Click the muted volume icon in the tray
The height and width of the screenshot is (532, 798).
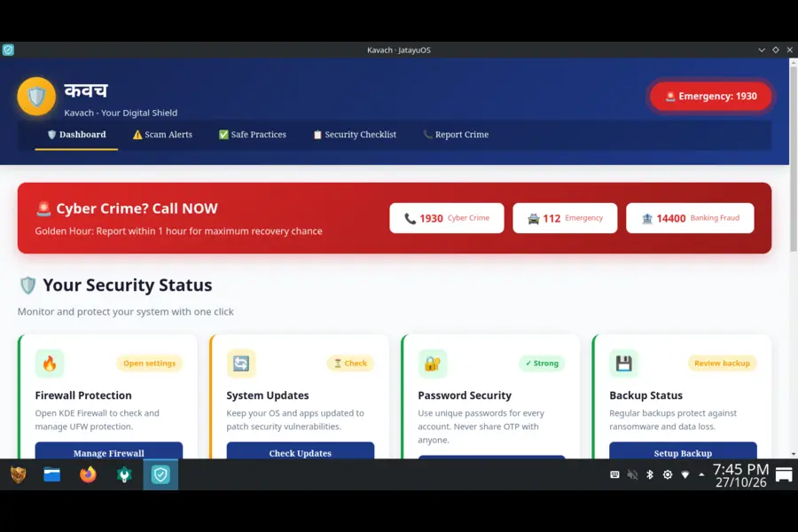632,474
